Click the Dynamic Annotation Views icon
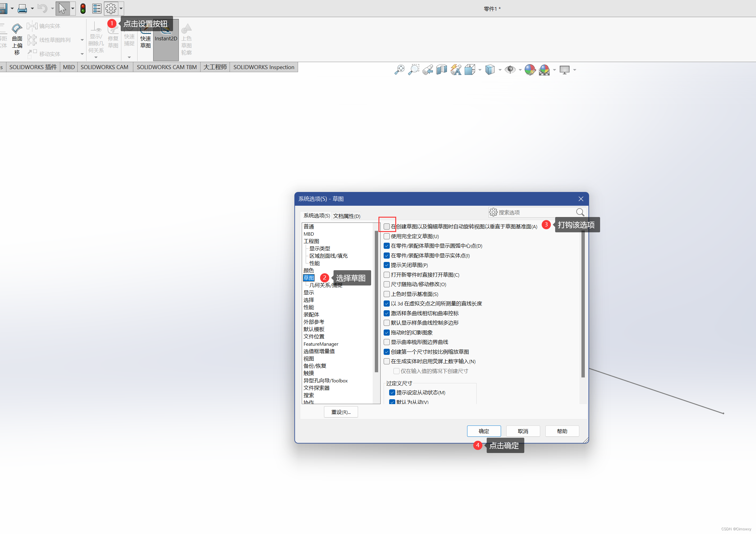Image resolution: width=756 pixels, height=534 pixels. click(456, 70)
